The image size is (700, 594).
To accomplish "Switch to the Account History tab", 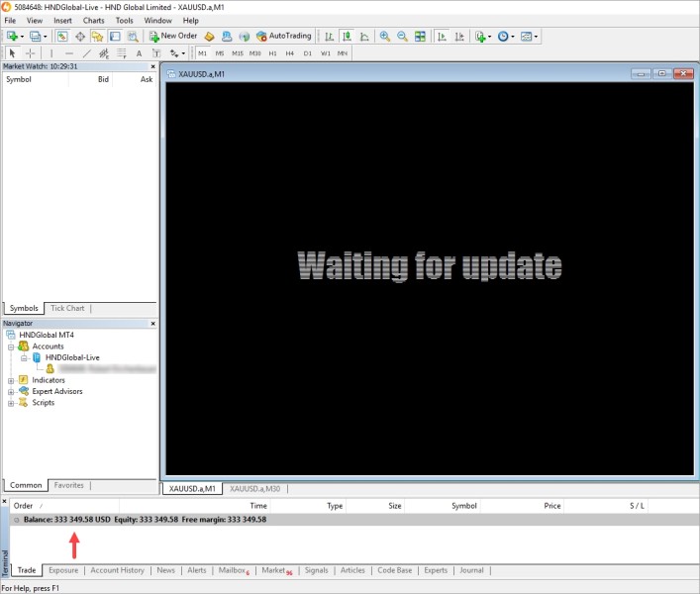I will 117,570.
